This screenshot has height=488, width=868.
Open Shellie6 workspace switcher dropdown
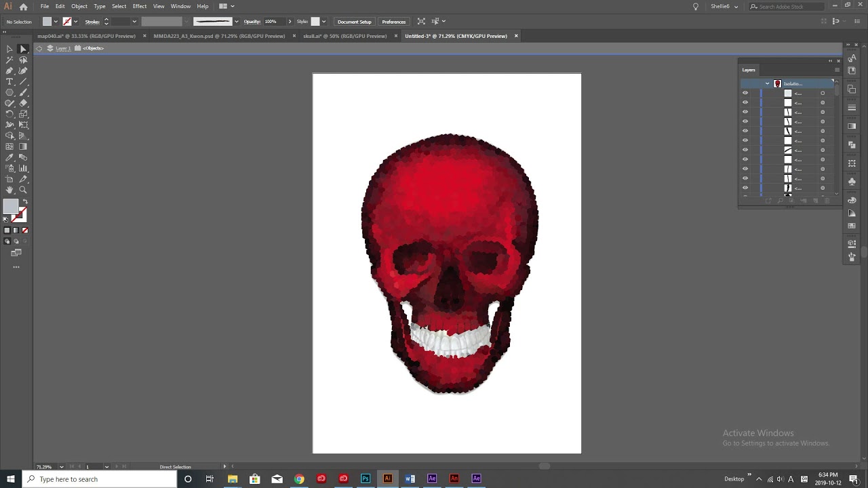click(724, 6)
